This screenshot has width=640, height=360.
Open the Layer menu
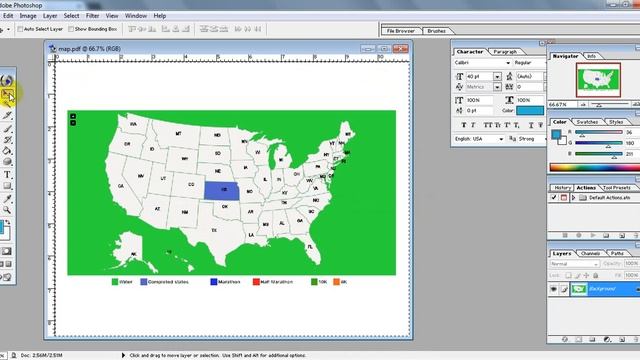coord(50,16)
